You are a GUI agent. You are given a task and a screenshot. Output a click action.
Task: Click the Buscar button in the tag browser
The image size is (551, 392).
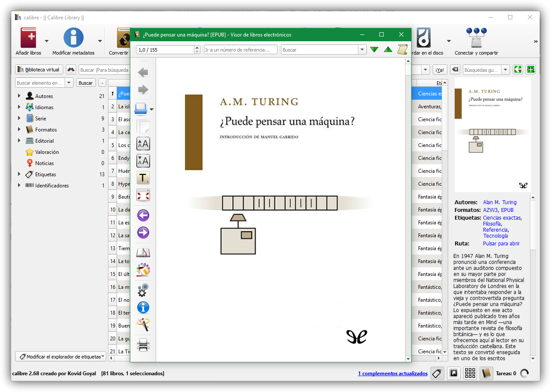86,83
